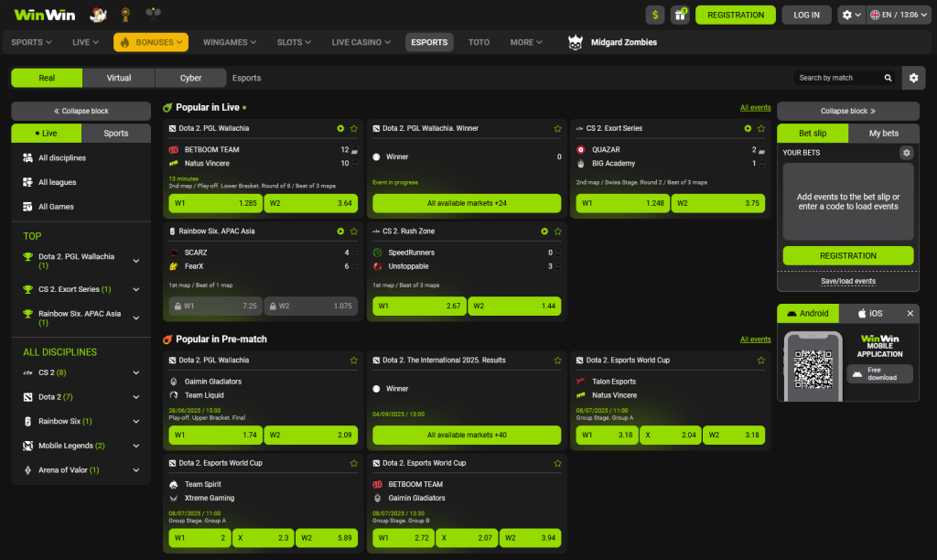
Task: Favorite The International 2025 Results event
Action: tap(557, 361)
